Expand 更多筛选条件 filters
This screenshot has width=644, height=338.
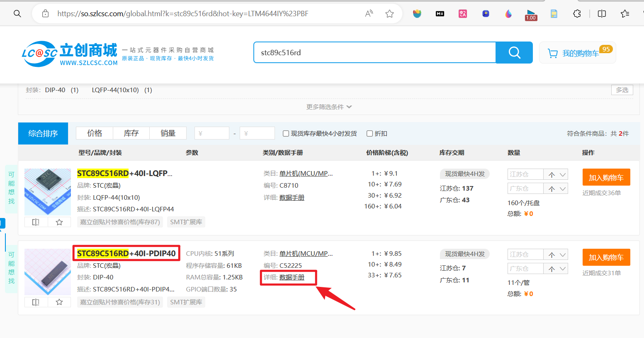click(x=329, y=107)
